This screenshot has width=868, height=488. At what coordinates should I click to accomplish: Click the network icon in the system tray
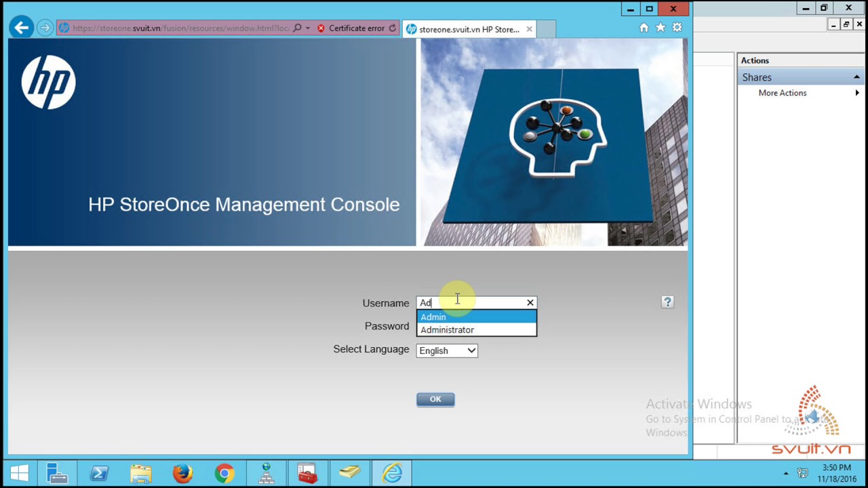click(803, 472)
